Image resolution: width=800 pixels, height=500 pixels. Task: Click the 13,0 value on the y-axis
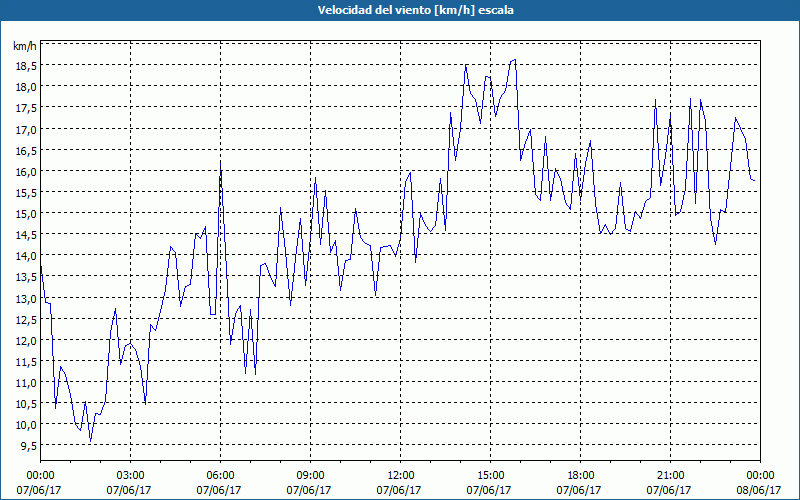point(26,298)
